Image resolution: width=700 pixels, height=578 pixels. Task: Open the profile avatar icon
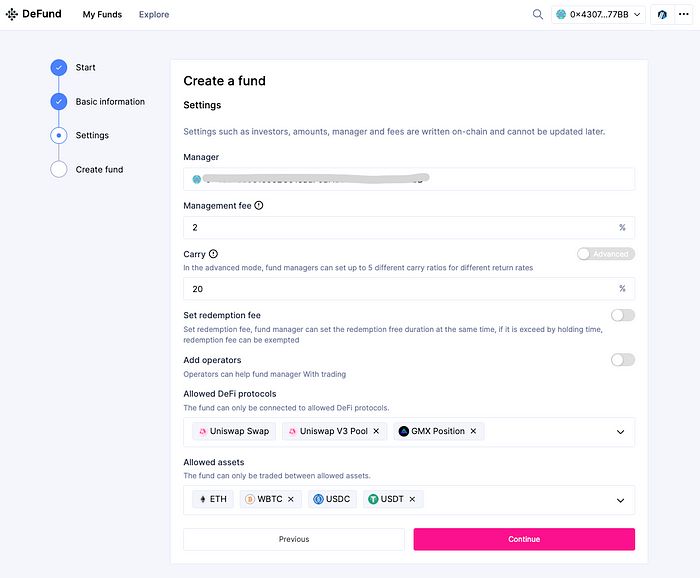click(x=663, y=15)
